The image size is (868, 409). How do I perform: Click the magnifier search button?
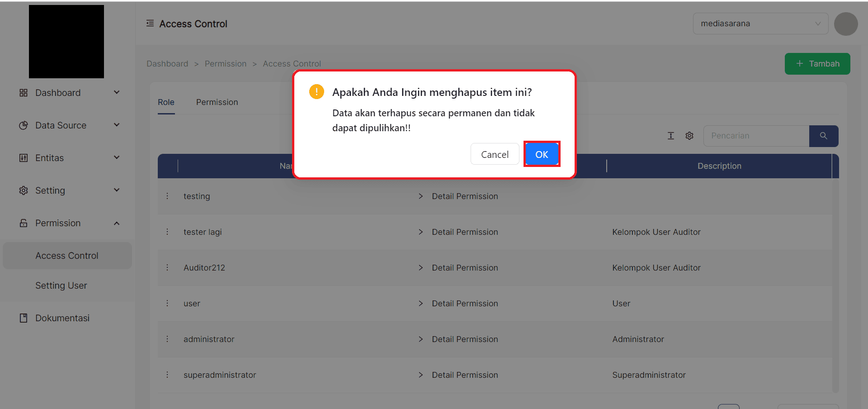tap(823, 136)
